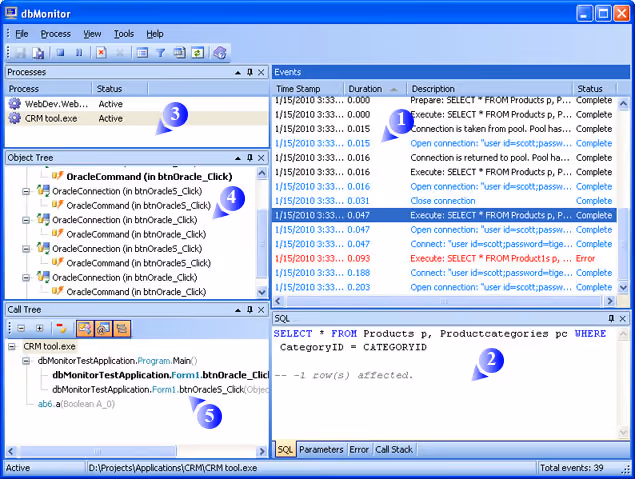Viewport: 635px width, 479px height.
Task: Open the File menu
Action: [21, 34]
